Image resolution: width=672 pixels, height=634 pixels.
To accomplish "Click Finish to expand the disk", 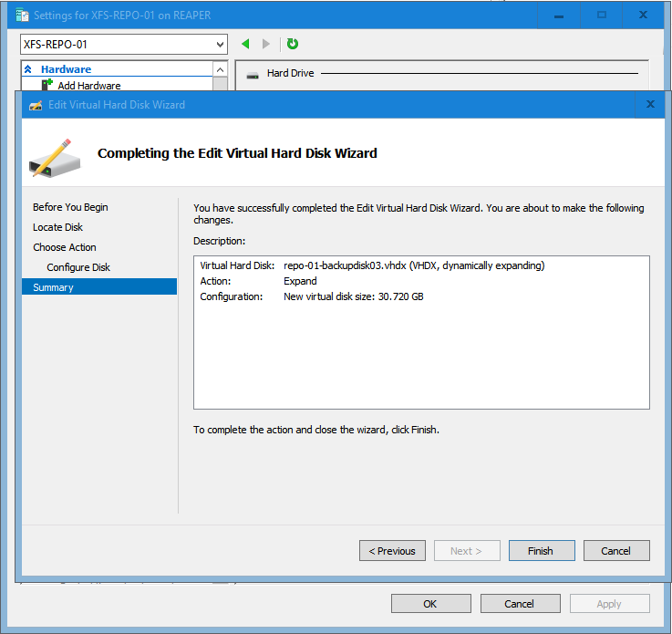I will click(542, 551).
